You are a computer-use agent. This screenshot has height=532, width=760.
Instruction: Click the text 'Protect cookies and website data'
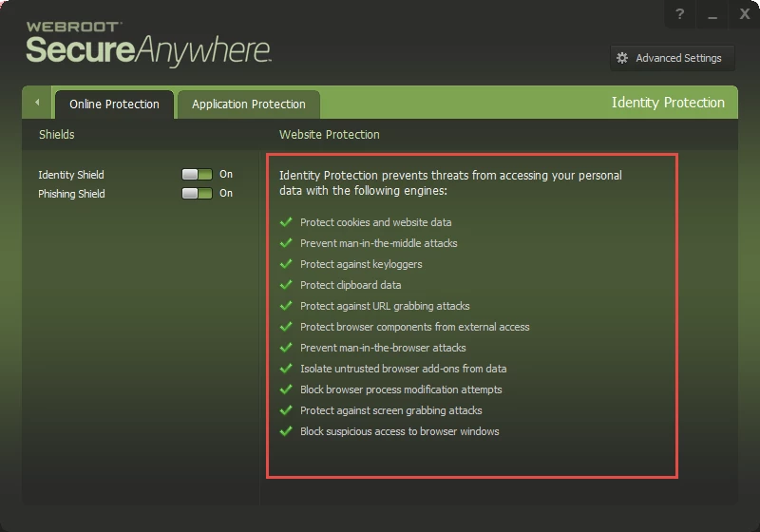point(375,222)
